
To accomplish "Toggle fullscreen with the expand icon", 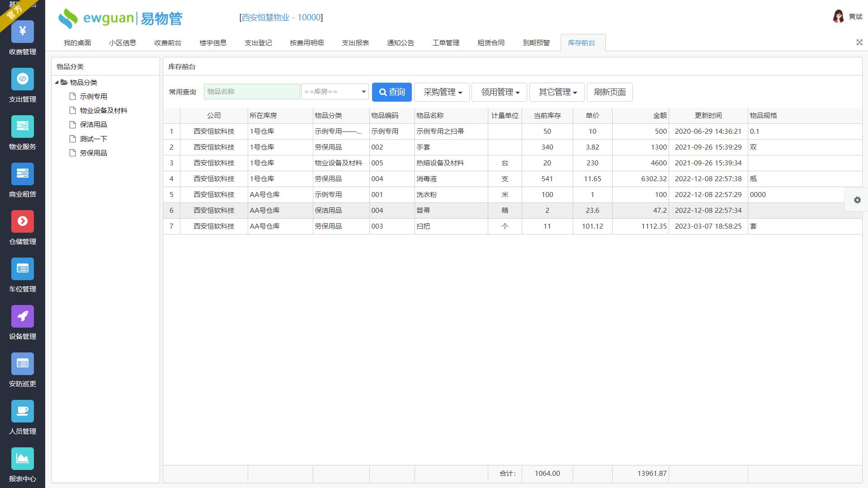I will [x=859, y=42].
